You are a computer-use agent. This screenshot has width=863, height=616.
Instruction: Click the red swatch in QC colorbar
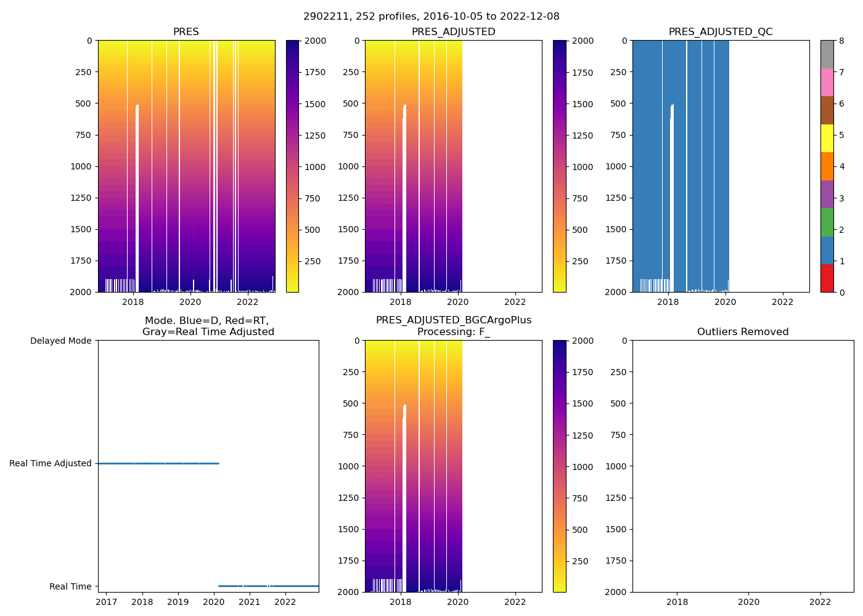click(x=827, y=278)
